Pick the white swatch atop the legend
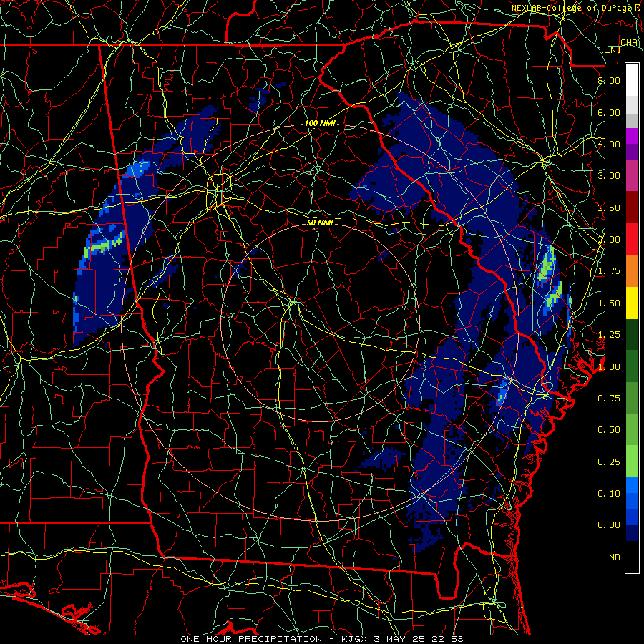 point(632,80)
